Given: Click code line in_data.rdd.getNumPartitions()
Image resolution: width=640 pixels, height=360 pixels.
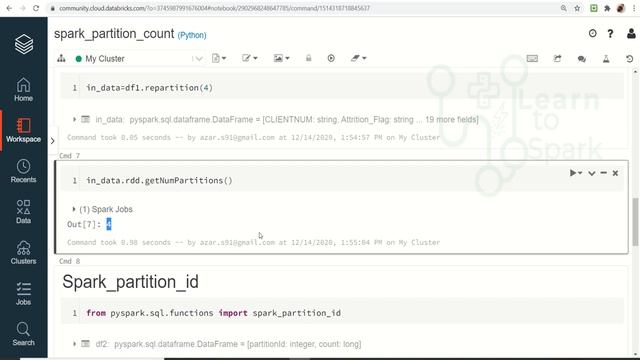Looking at the screenshot, I should 159,180.
